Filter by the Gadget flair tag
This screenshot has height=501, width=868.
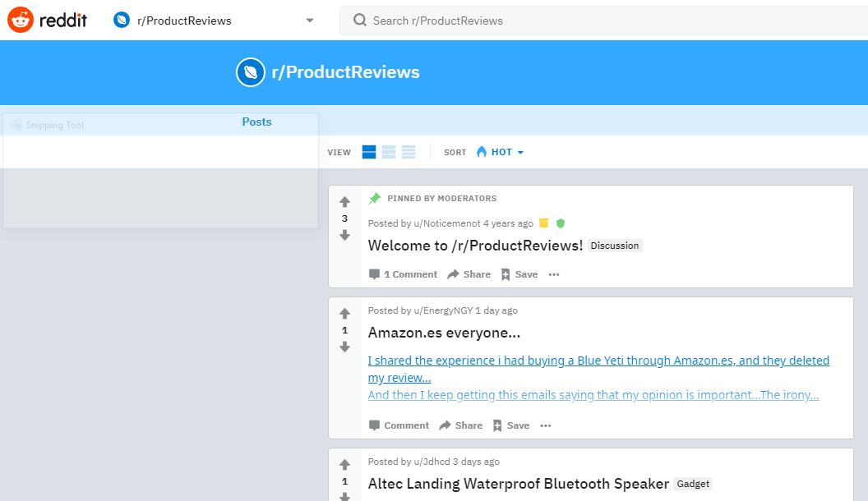(x=693, y=484)
